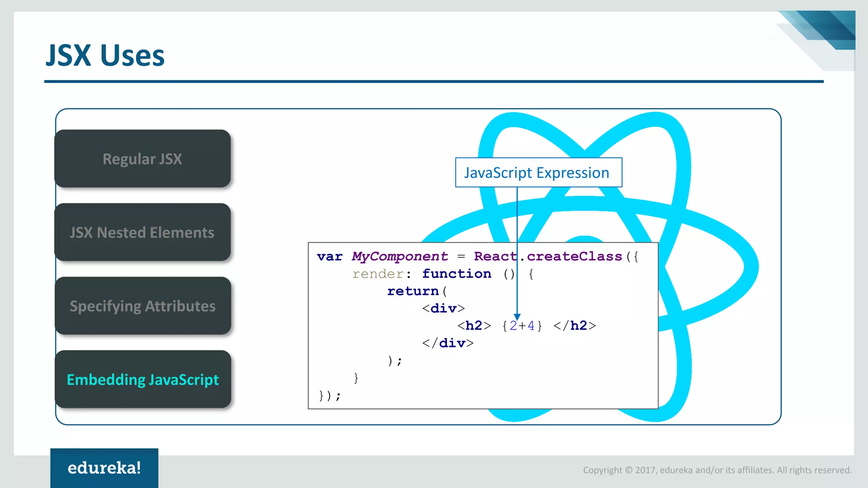
Task: Click the copyright notice text
Action: pyautogui.click(x=717, y=470)
